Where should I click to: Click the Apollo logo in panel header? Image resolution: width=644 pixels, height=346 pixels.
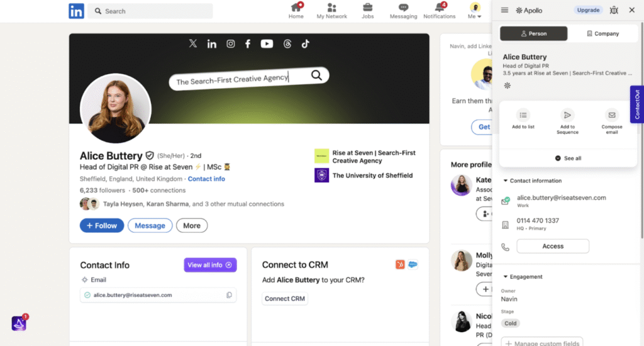tap(529, 10)
